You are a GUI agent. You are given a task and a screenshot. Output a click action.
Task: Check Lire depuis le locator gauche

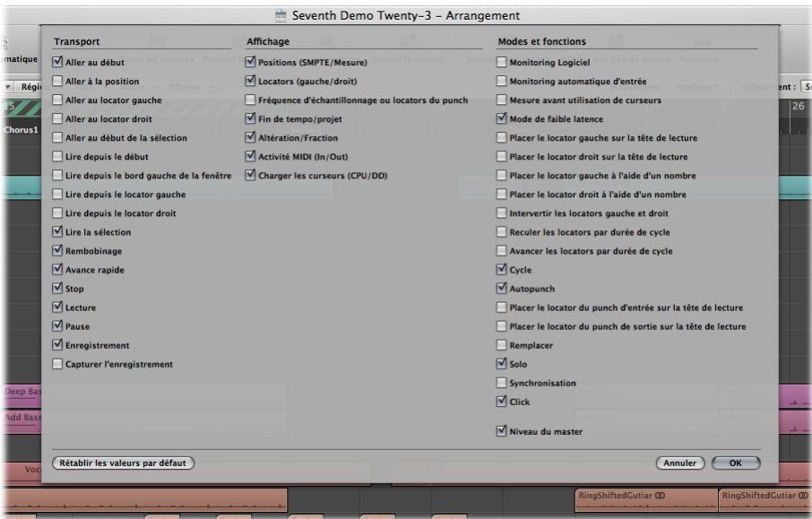click(x=57, y=195)
